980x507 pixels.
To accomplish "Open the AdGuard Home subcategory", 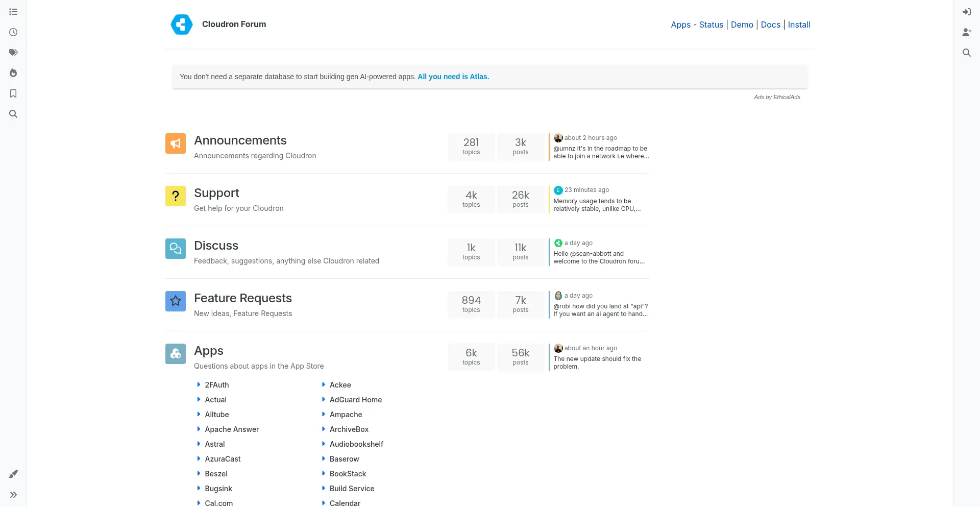I will coord(356,400).
